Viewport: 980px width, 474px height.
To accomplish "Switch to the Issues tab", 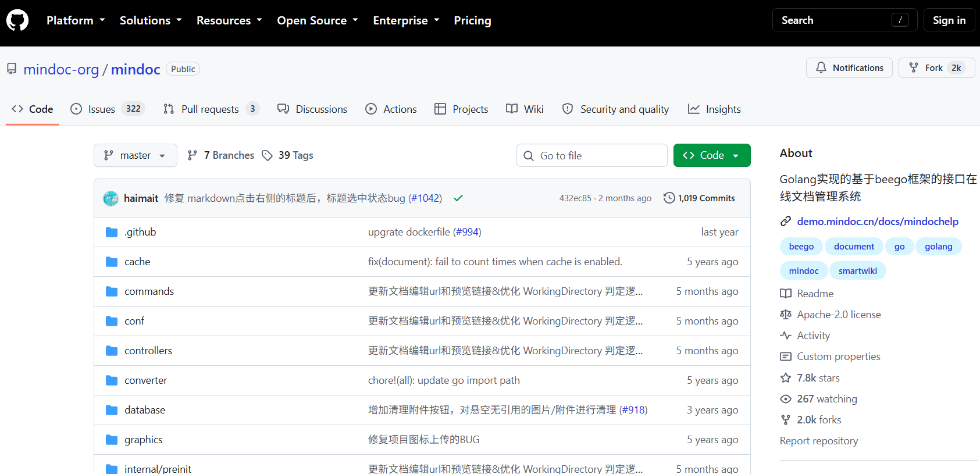I will (108, 109).
